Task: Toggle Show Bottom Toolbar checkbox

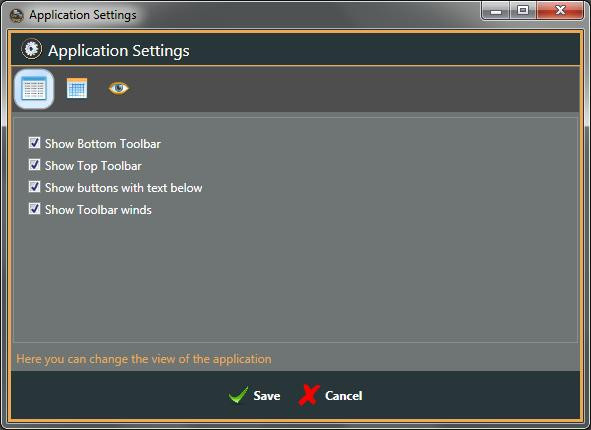Action: click(x=34, y=143)
